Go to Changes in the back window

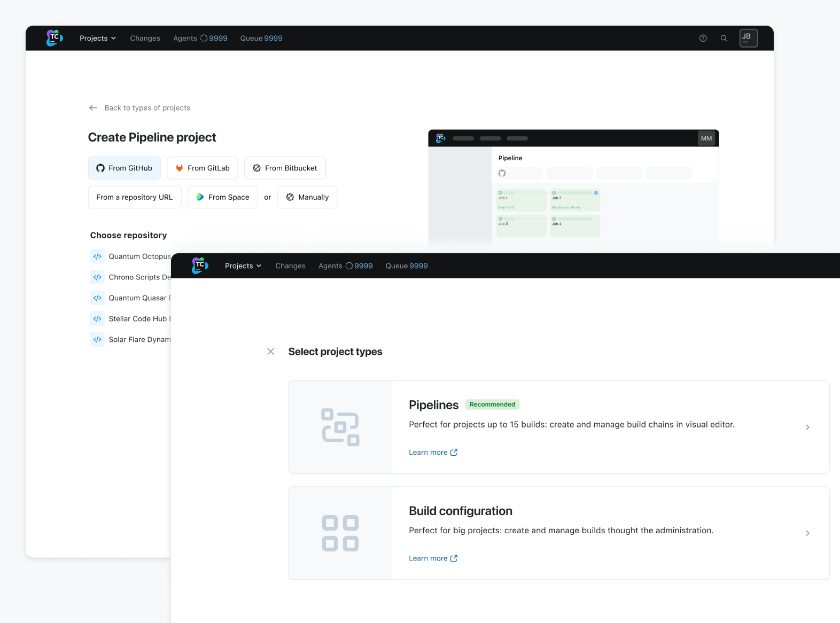[145, 38]
